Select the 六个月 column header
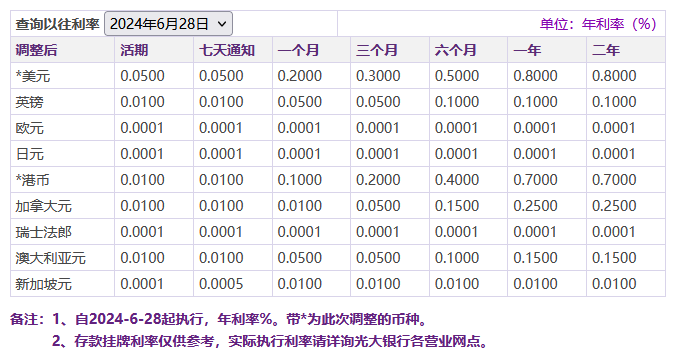 pyautogui.click(x=455, y=50)
